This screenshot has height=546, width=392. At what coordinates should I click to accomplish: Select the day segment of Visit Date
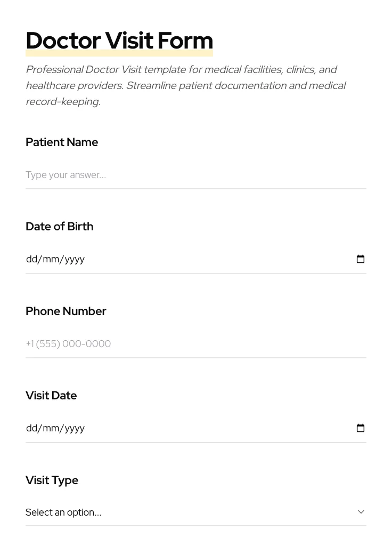[32, 428]
